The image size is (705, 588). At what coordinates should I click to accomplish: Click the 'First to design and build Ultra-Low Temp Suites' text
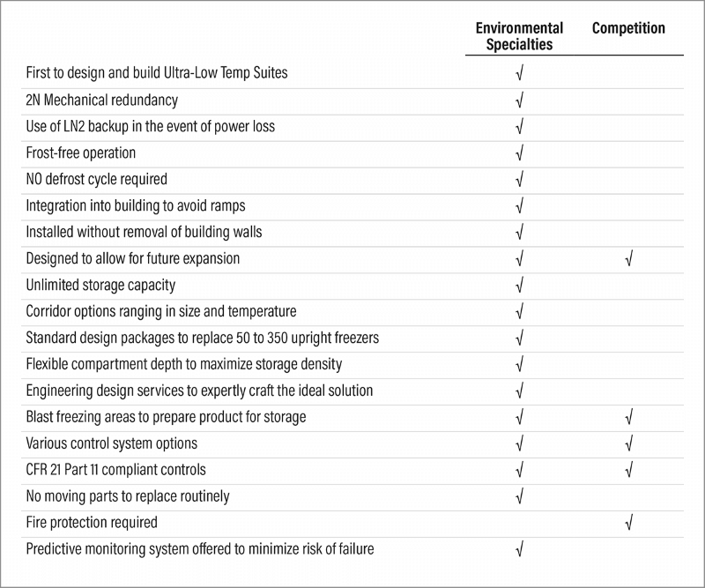pyautogui.click(x=156, y=73)
